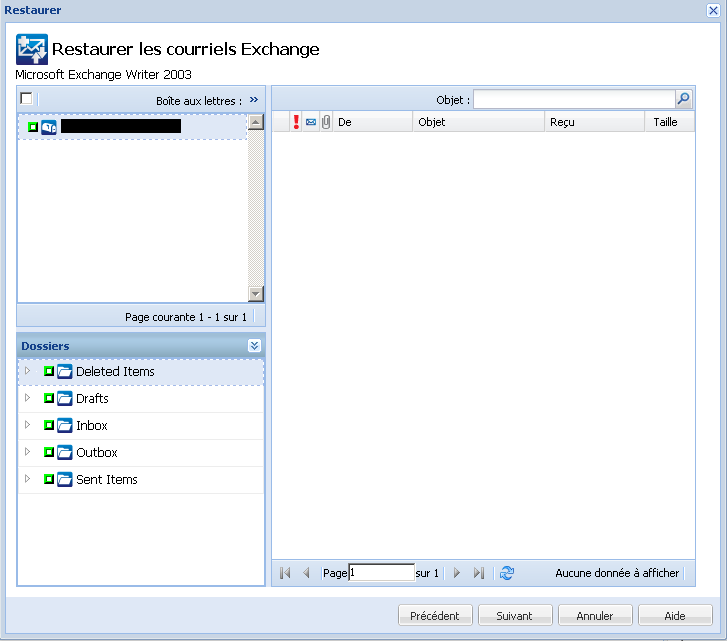Expand the Drafts folder tree node

[x=28, y=398]
